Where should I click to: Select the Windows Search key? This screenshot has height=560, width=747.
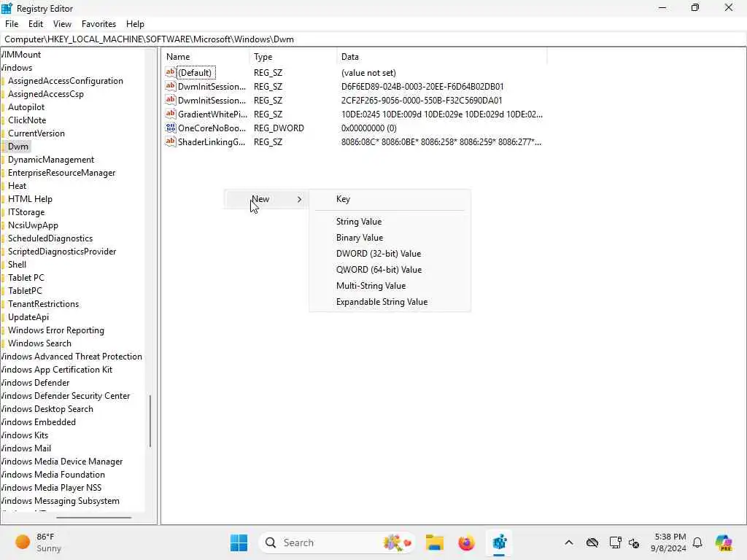pyautogui.click(x=39, y=343)
